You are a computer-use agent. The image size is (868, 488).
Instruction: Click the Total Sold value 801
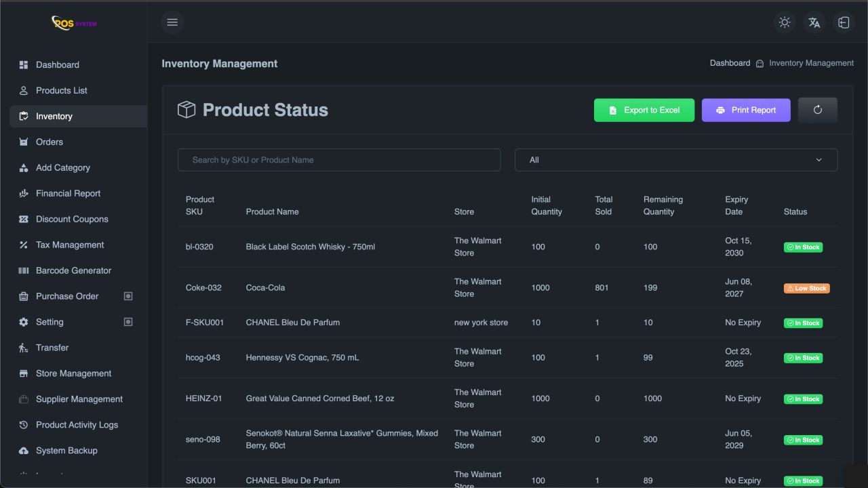tap(601, 287)
